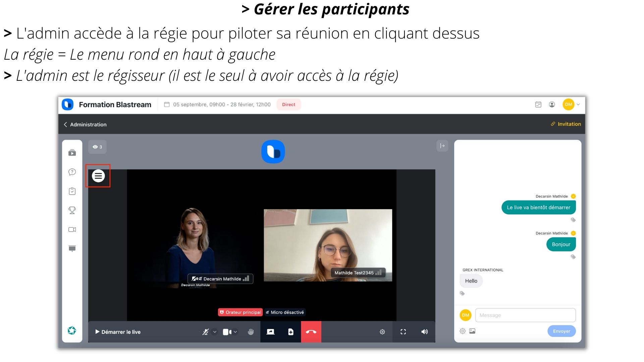Click the Invitation link
644x362 pixels.
(x=566, y=124)
